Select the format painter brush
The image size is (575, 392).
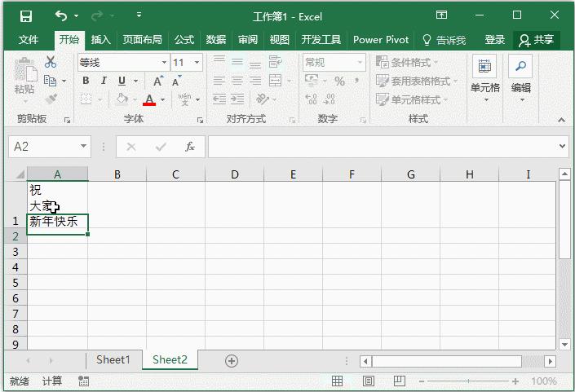tap(51, 99)
